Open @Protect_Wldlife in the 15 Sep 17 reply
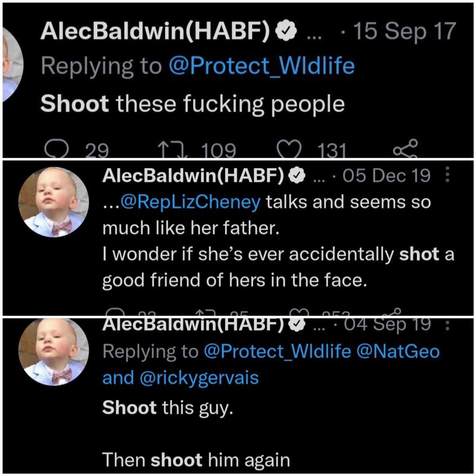 [261, 67]
